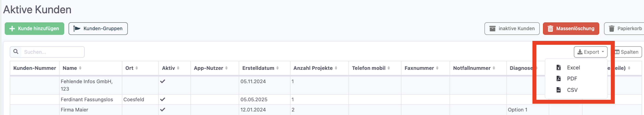Click the Kunden-Gruppen flag icon
This screenshot has height=115, width=644.
pos(77,29)
